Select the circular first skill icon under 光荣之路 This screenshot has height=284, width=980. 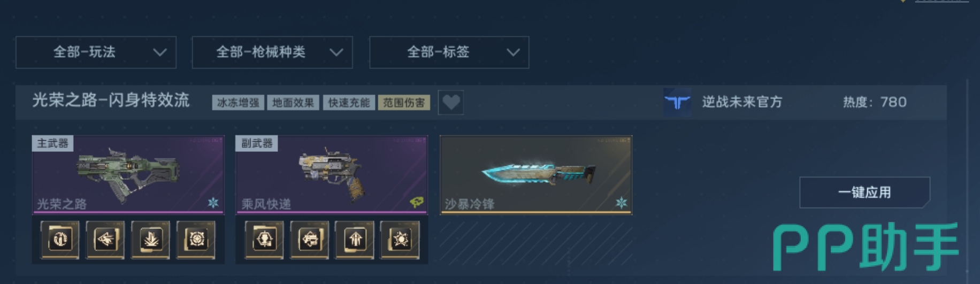point(60,240)
